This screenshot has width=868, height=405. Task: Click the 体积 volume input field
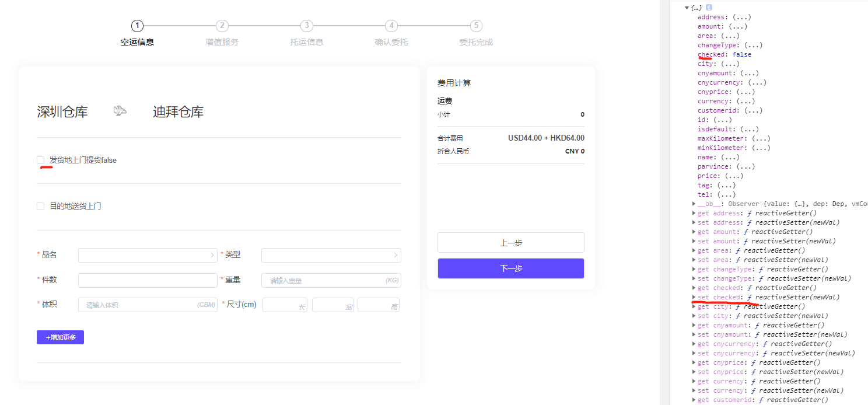(x=147, y=305)
